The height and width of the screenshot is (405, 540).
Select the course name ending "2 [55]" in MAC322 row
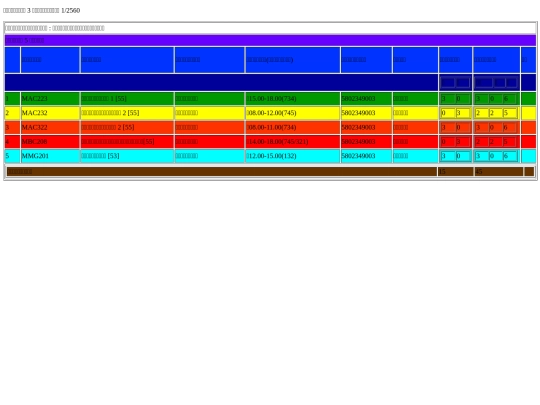[x=108, y=127]
